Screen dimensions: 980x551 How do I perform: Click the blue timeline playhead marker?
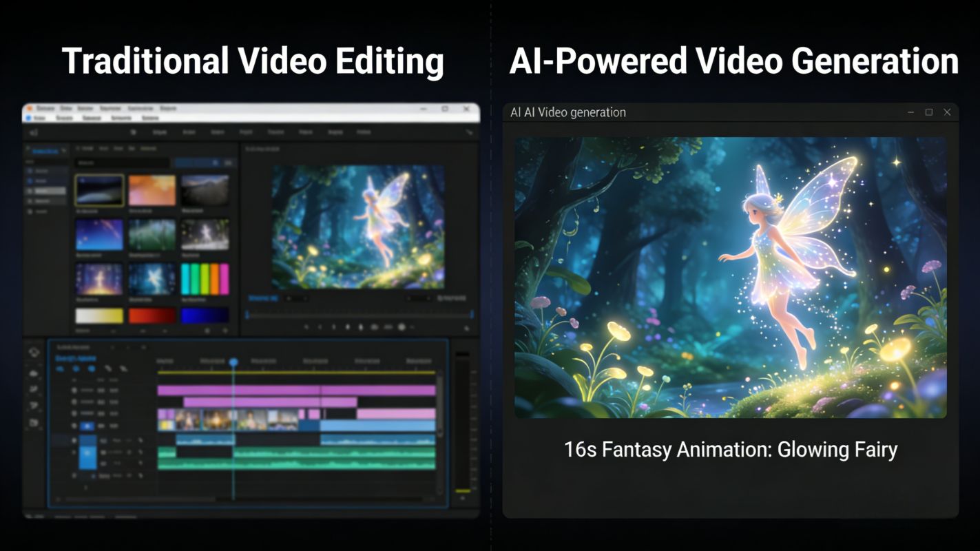[233, 362]
